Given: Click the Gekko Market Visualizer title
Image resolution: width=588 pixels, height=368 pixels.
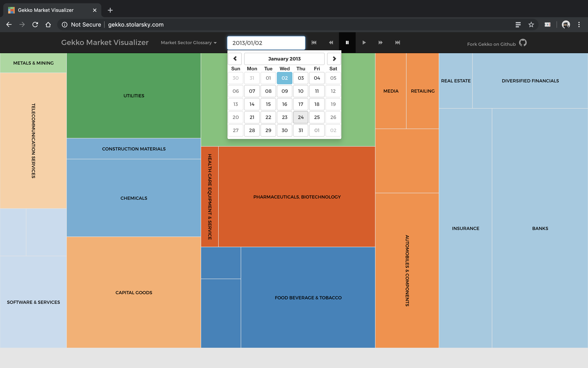Looking at the screenshot, I should coord(105,42).
